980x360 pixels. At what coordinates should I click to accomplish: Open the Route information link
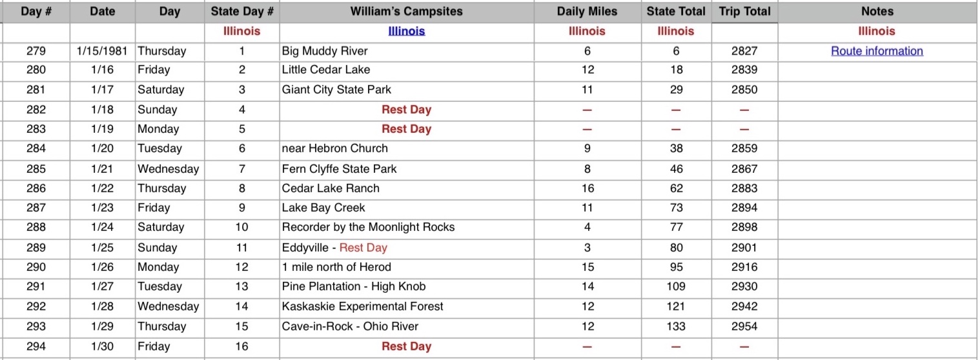pyautogui.click(x=877, y=51)
